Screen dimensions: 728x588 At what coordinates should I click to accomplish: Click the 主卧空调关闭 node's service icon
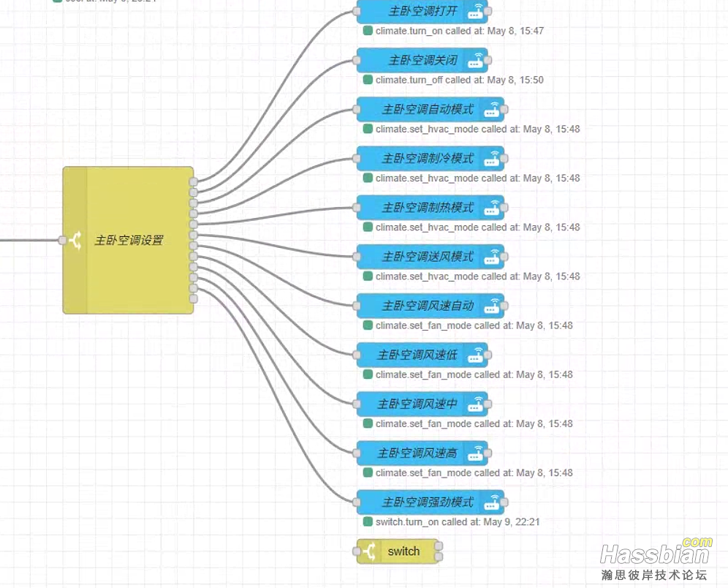[475, 61]
